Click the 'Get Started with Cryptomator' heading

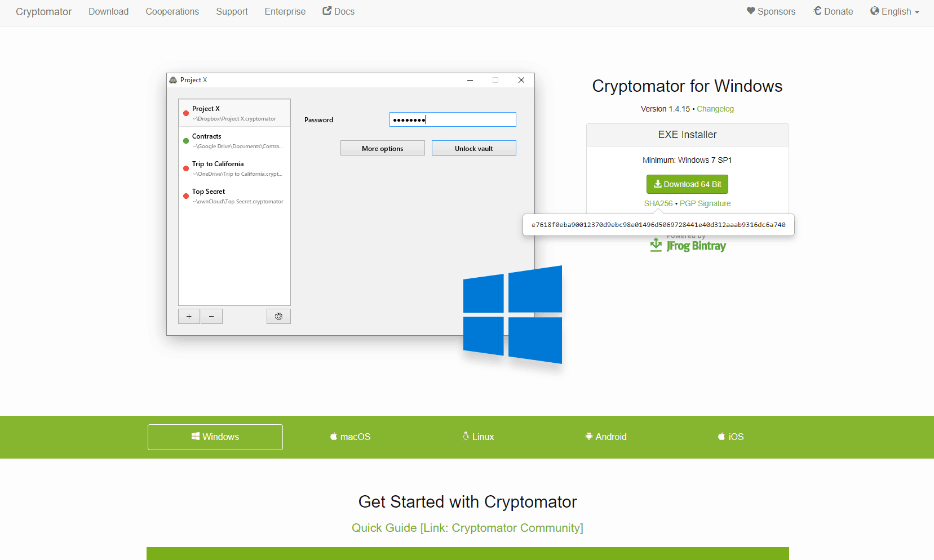467,502
